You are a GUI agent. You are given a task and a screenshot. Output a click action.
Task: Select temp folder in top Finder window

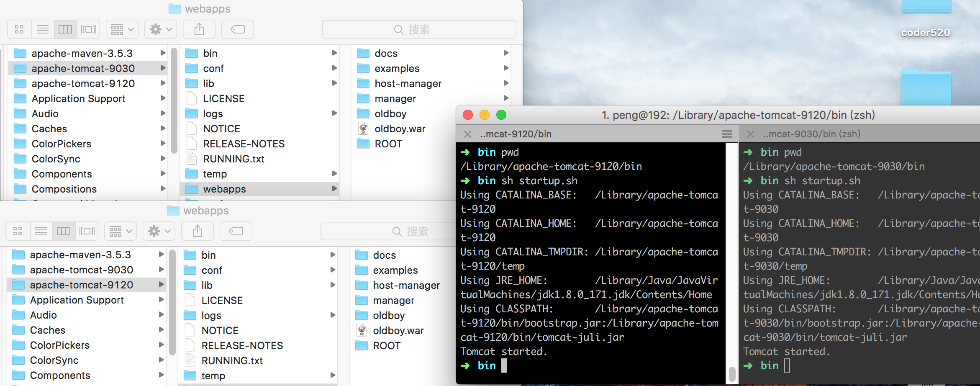point(259,174)
